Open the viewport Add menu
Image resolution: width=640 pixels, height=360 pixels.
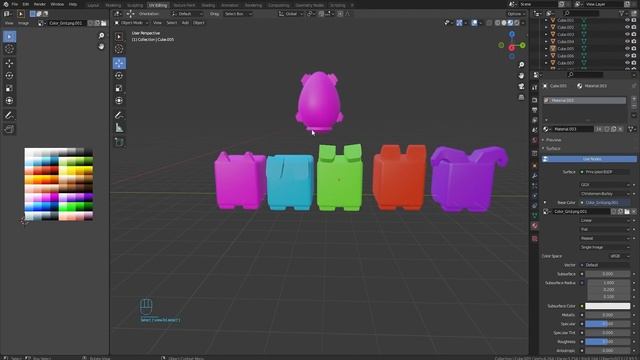click(x=185, y=23)
